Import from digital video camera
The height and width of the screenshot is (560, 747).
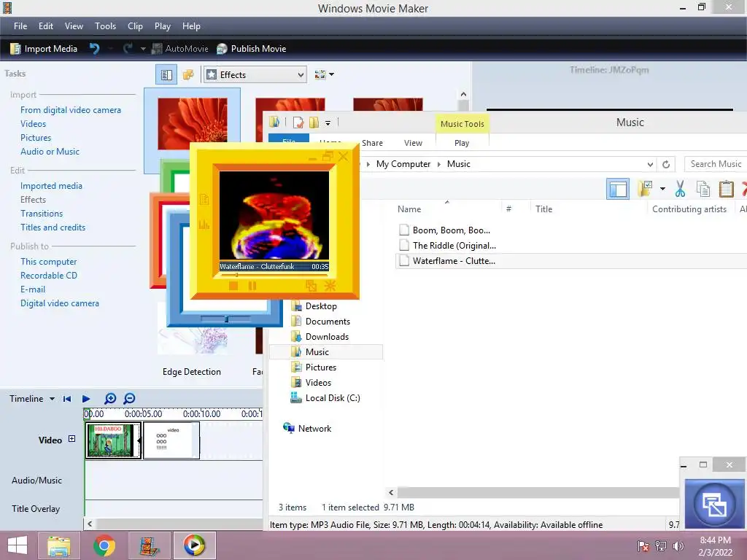pos(71,110)
